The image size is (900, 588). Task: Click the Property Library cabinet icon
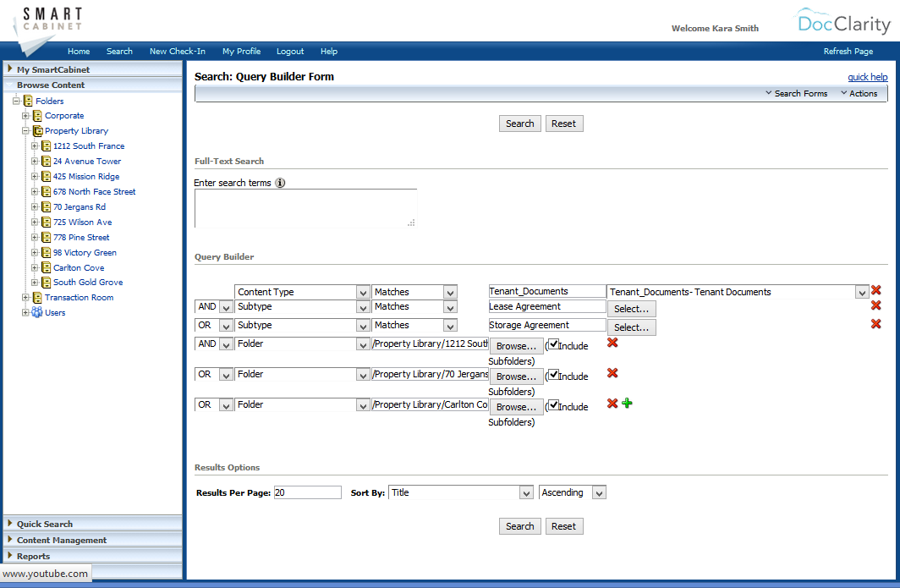click(37, 130)
